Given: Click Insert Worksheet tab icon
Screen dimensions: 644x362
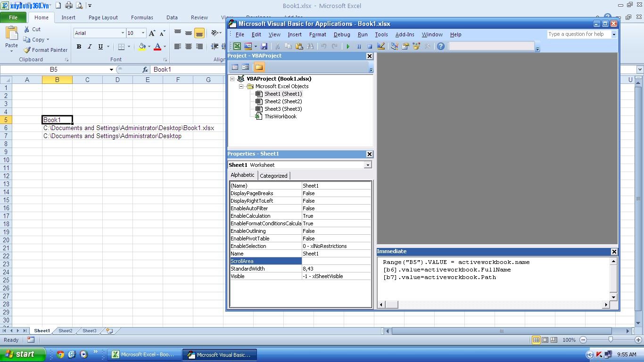Looking at the screenshot, I should pyautogui.click(x=109, y=331).
